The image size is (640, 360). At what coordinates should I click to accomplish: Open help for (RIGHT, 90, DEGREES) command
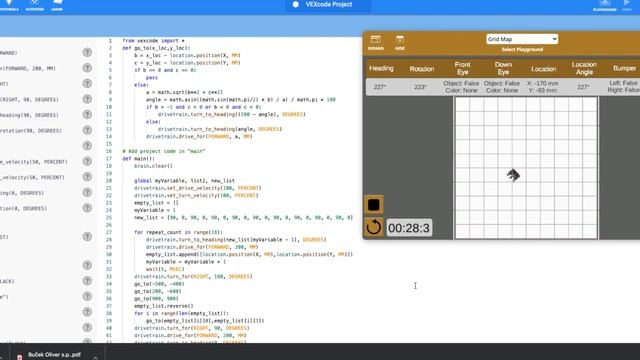(87, 99)
